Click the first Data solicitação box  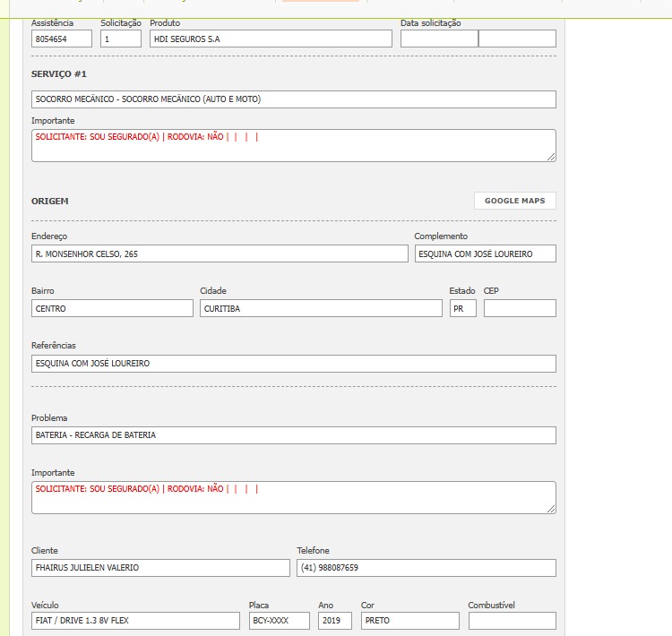(439, 39)
